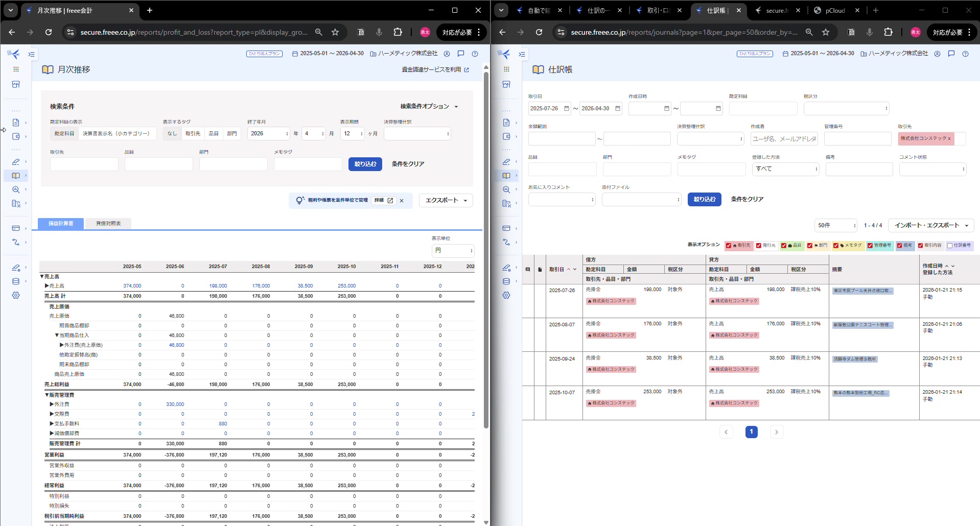Viewport: 980px width, 526px height.
Task: Collapse the 販売管理費 row group
Action: pyautogui.click(x=46, y=395)
